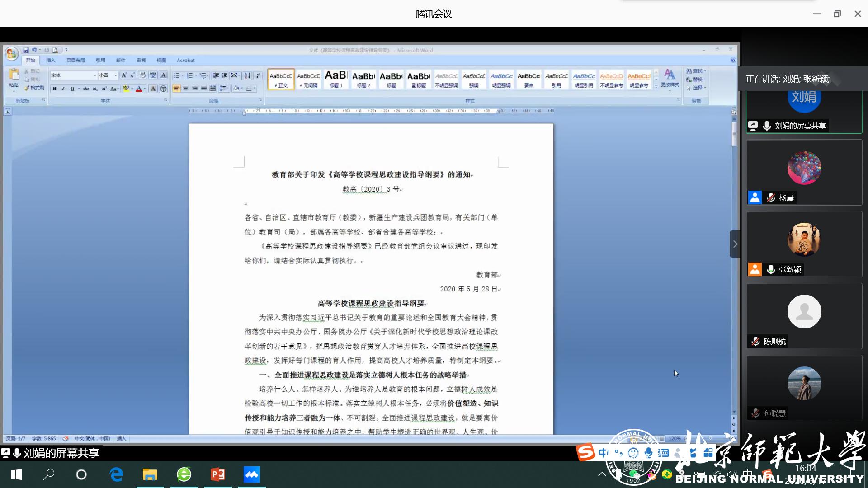
Task: Click the Undo arrow icon
Action: tap(34, 50)
